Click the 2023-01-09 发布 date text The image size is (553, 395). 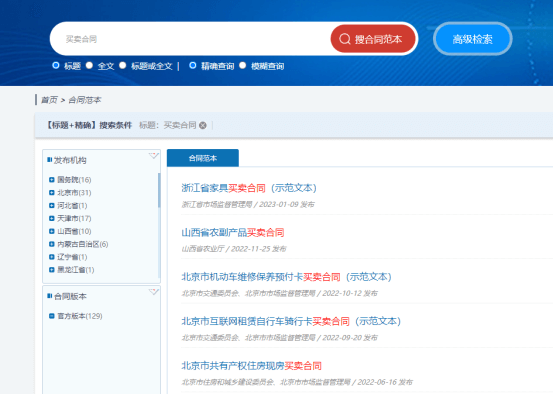(x=287, y=205)
